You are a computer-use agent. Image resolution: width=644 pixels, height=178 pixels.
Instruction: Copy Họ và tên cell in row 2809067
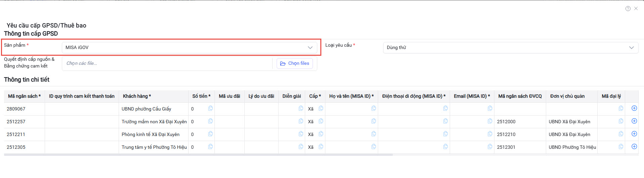pyautogui.click(x=373, y=108)
